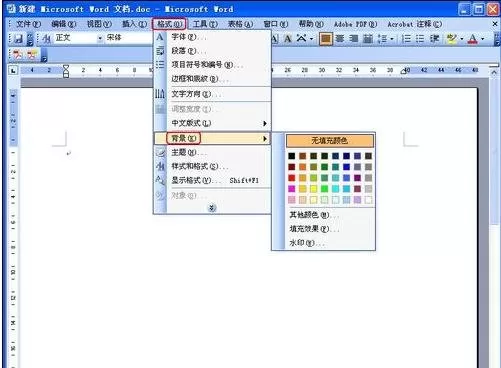
Task: Open the 宋体 font name box
Action: (x=128, y=38)
